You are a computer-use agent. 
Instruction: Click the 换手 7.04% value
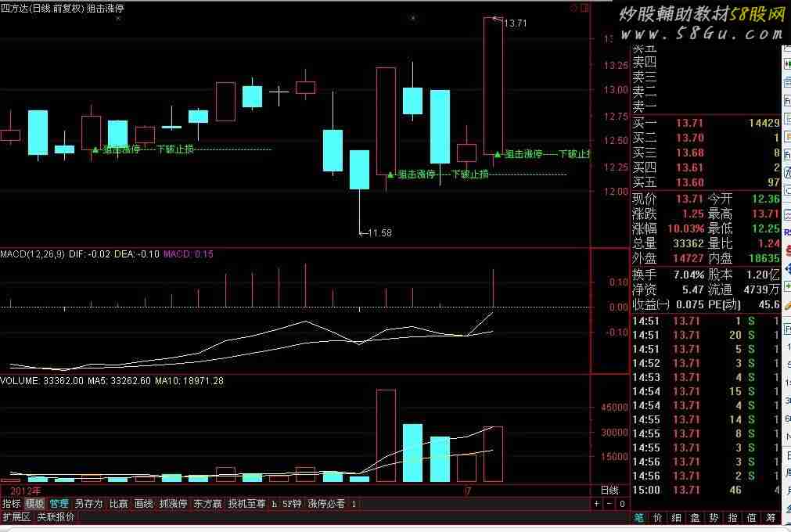coord(689,275)
